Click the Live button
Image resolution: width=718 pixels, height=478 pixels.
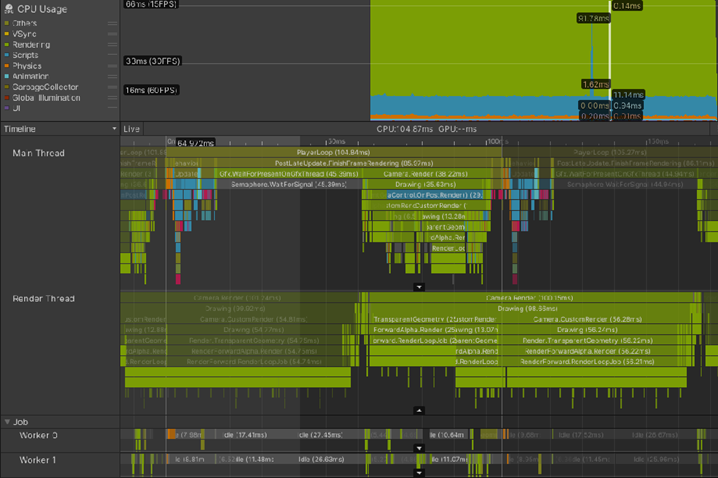click(131, 129)
